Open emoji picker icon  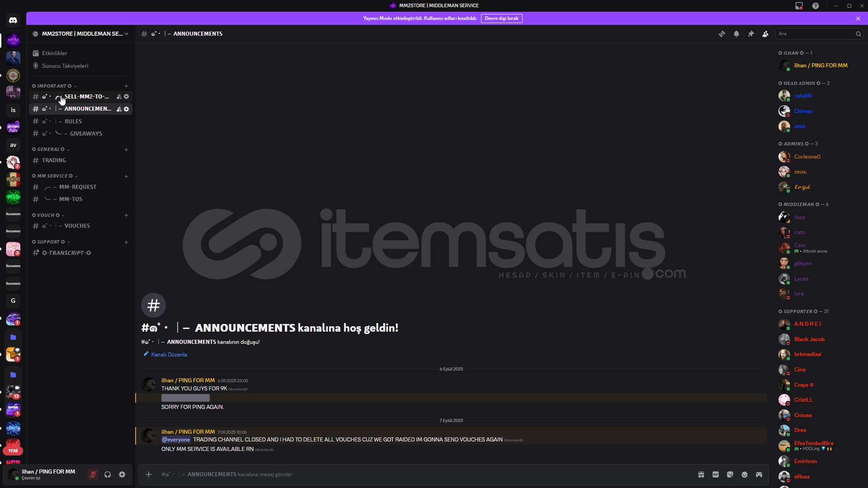745,474
